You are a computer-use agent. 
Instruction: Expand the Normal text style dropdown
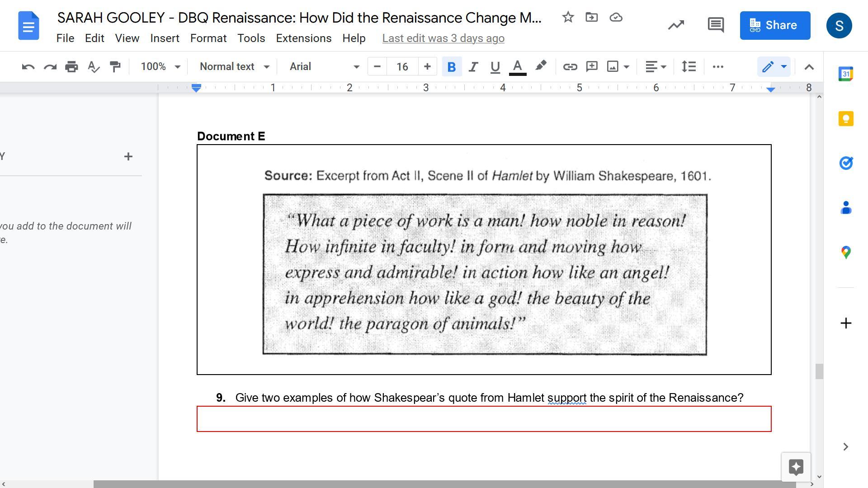pos(234,67)
